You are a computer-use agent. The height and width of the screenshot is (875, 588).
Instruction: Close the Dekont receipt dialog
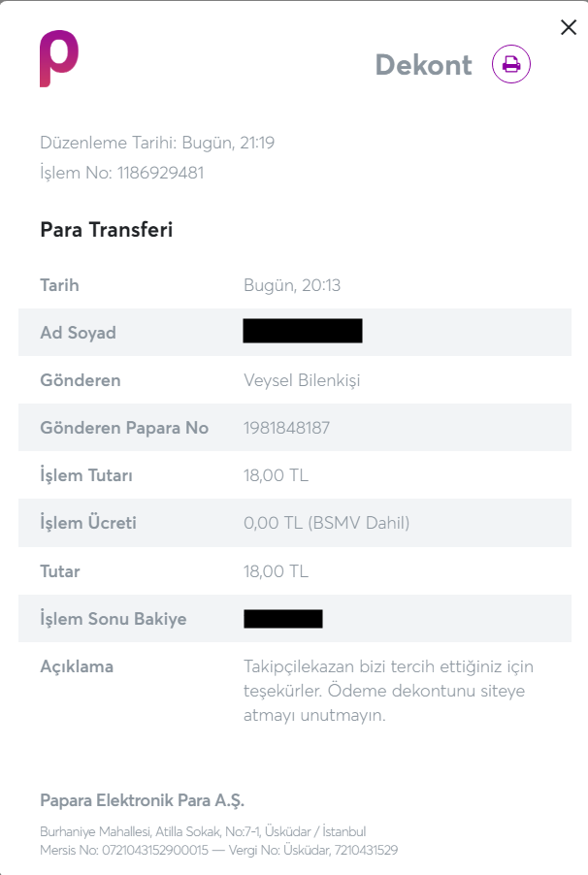pyautogui.click(x=569, y=27)
